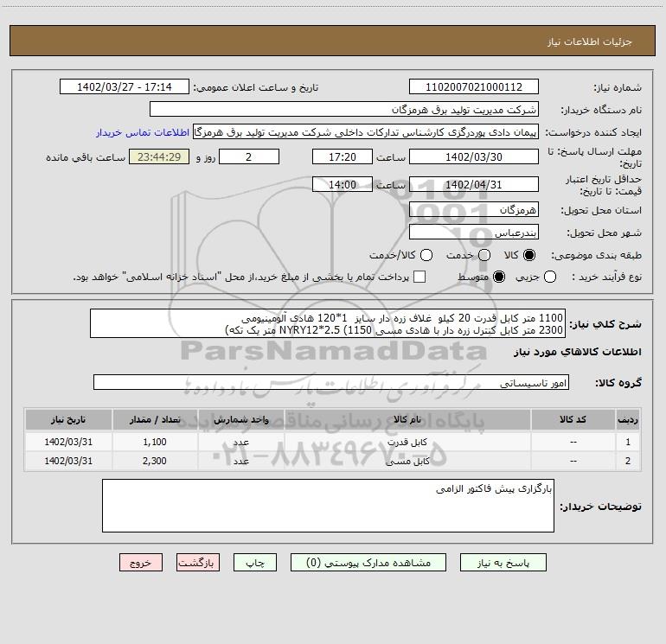The width and height of the screenshot is (666, 644).
Task: Click the تاریخ نیاز column header
Action: [68, 420]
